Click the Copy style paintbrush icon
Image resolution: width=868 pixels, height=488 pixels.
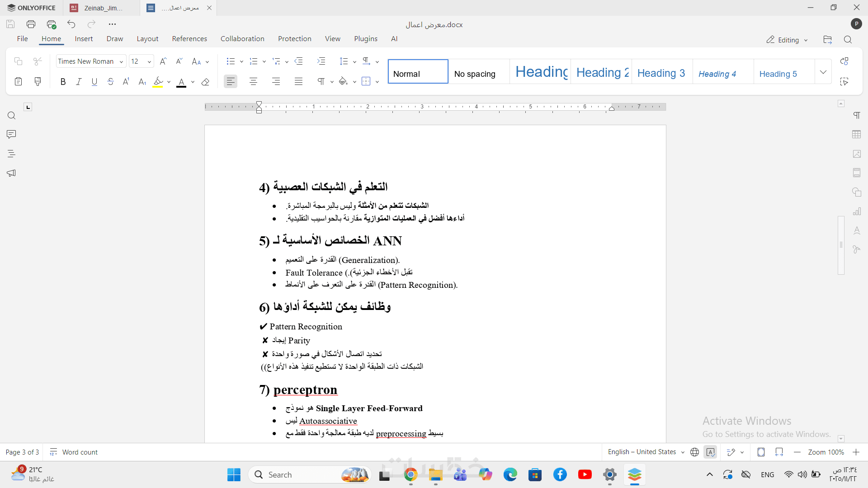pos(38,81)
